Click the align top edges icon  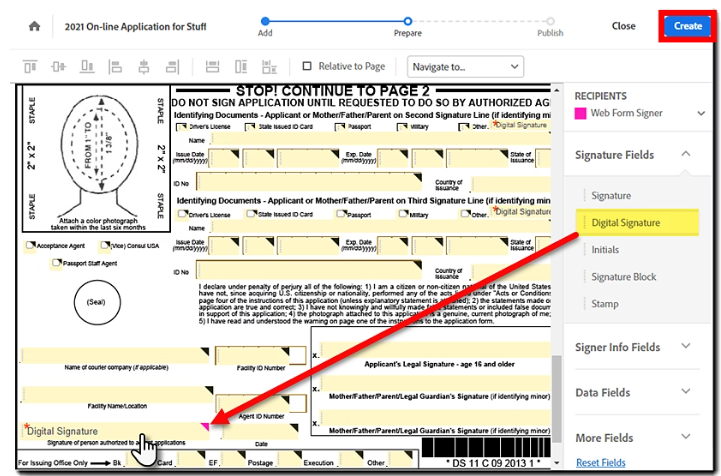pos(30,67)
